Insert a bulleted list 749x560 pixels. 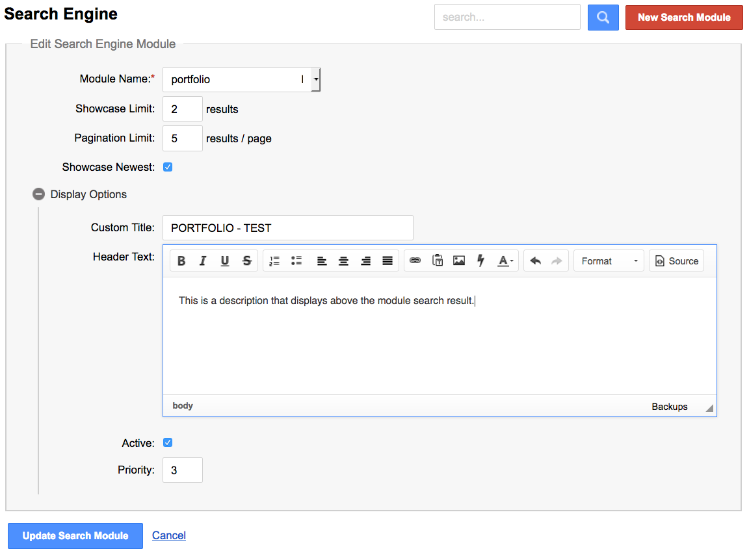(x=296, y=261)
